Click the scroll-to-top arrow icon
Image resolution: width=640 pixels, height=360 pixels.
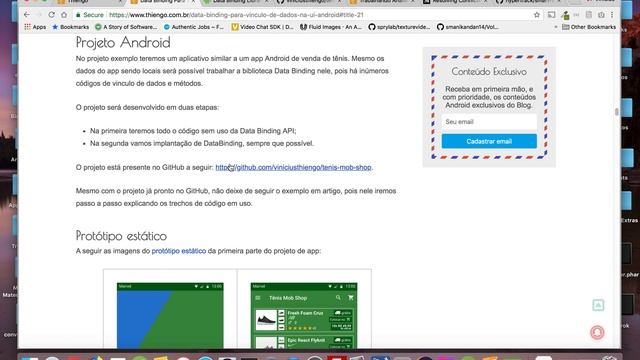(598, 305)
